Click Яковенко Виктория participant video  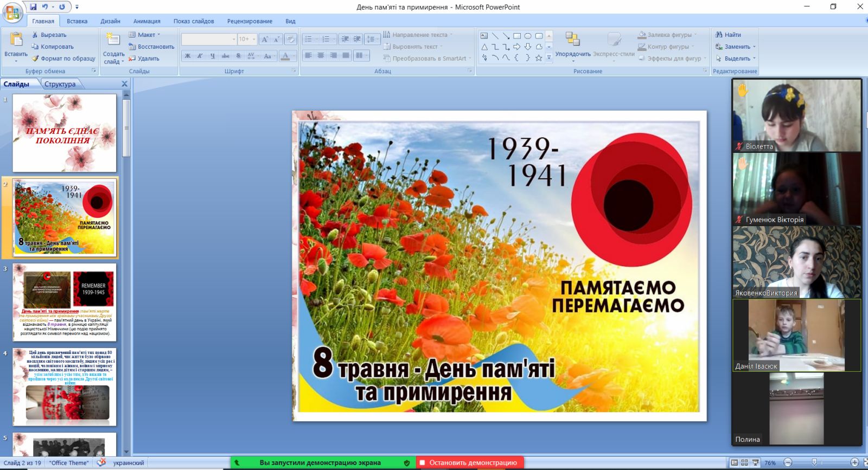click(796, 262)
